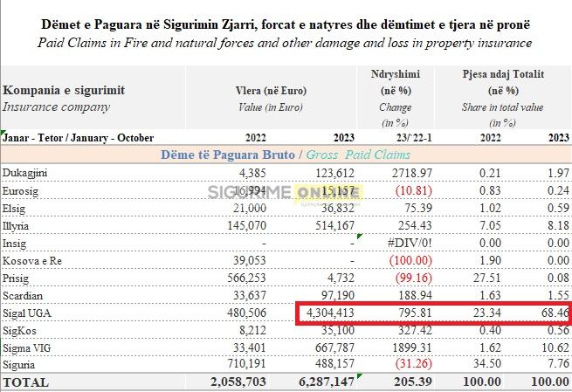Select the Pjesa ndaj Totalit header

point(502,74)
